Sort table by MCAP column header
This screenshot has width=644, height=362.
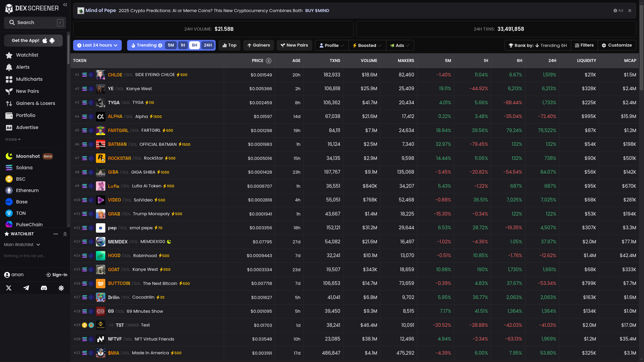pos(630,61)
